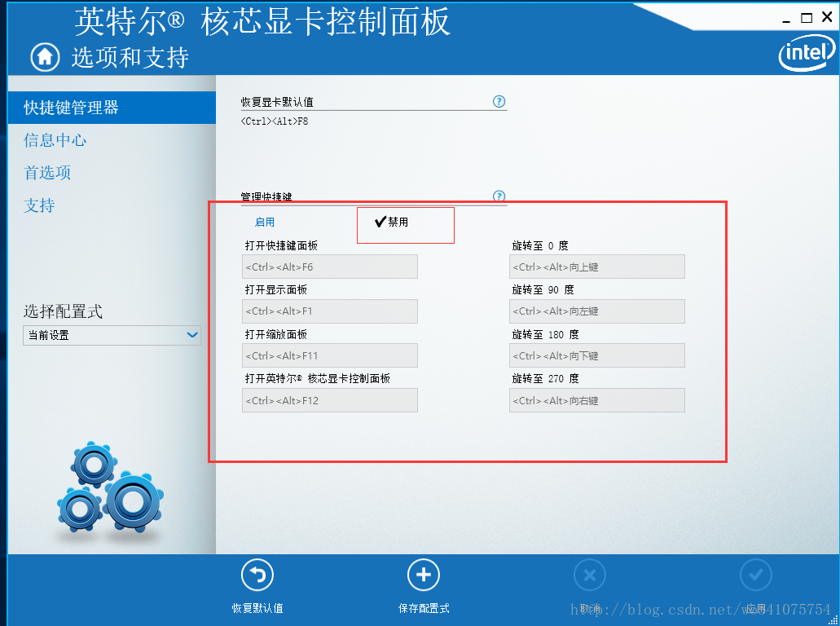Click the 保存配置式 label at bottom
The height and width of the screenshot is (626, 840).
point(423,608)
